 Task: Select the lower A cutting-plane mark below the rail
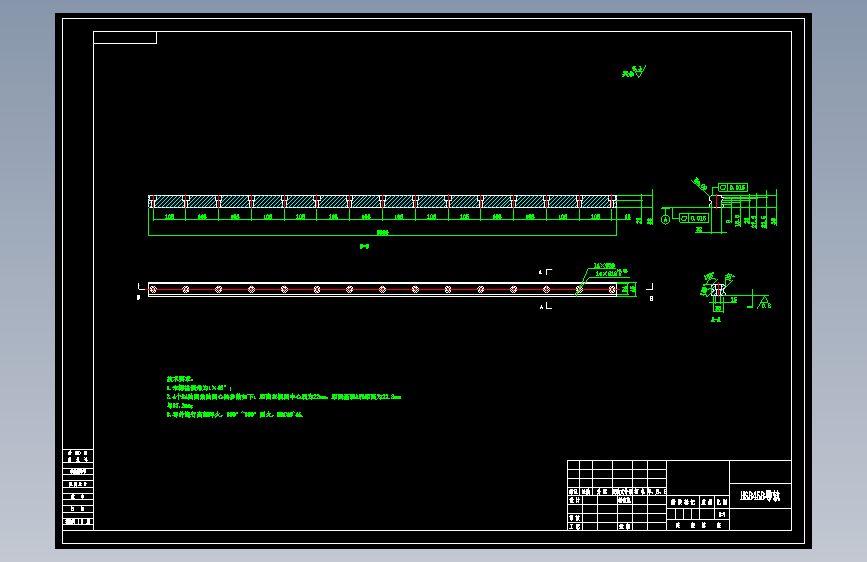point(546,306)
